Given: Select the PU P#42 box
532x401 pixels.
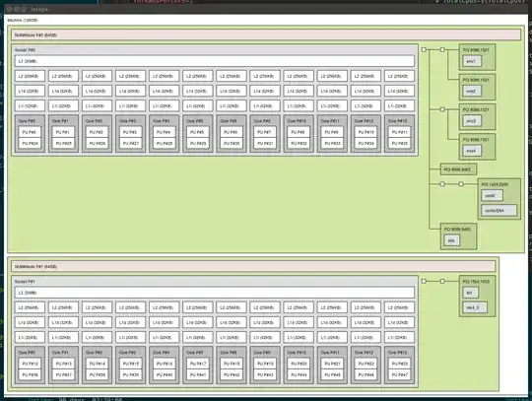Looking at the screenshot, I should click(232, 374).
